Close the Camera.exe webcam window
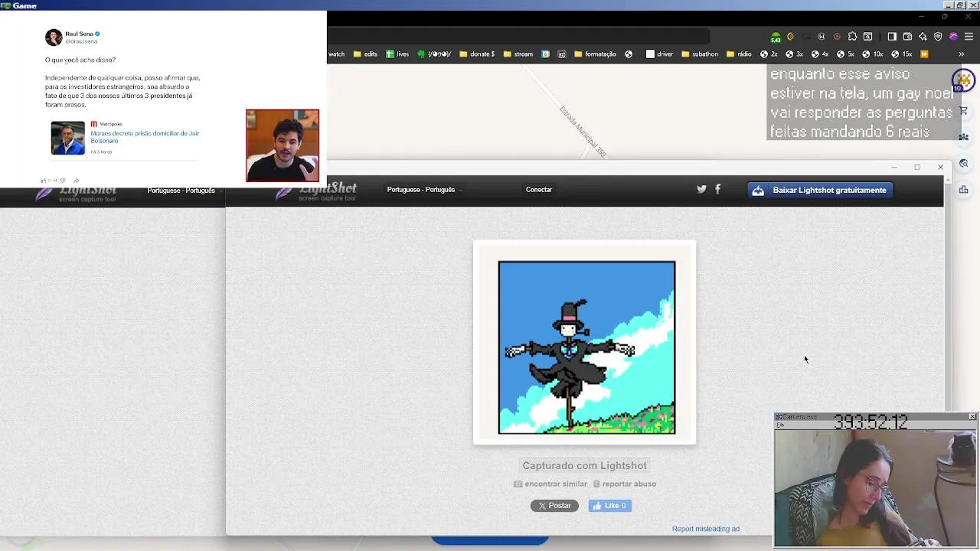Screen dimensions: 980x551 pos(972,417)
